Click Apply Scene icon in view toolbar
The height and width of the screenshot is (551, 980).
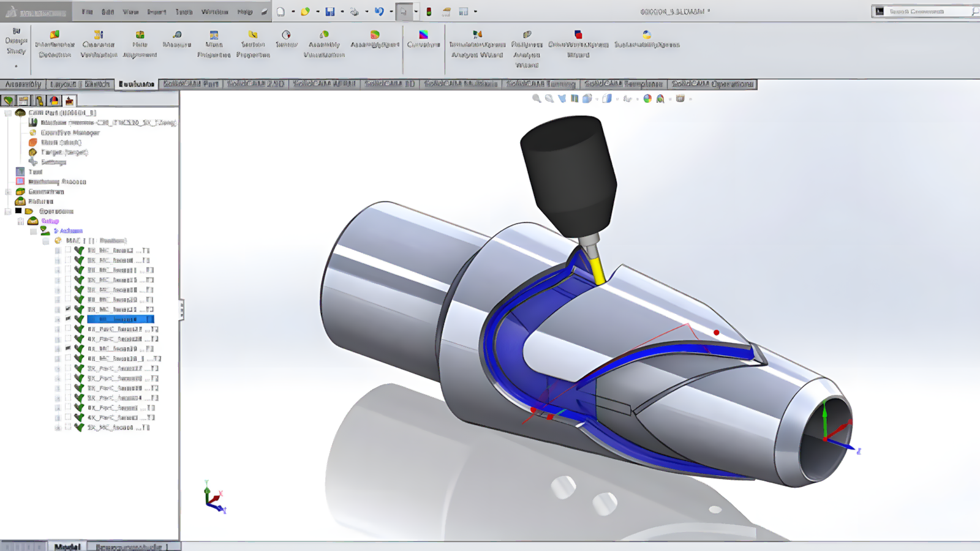[660, 99]
